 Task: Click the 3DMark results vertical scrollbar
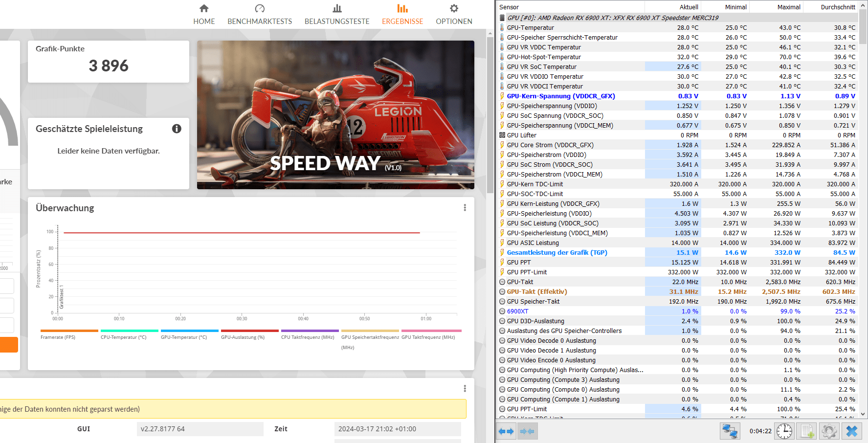click(x=490, y=115)
